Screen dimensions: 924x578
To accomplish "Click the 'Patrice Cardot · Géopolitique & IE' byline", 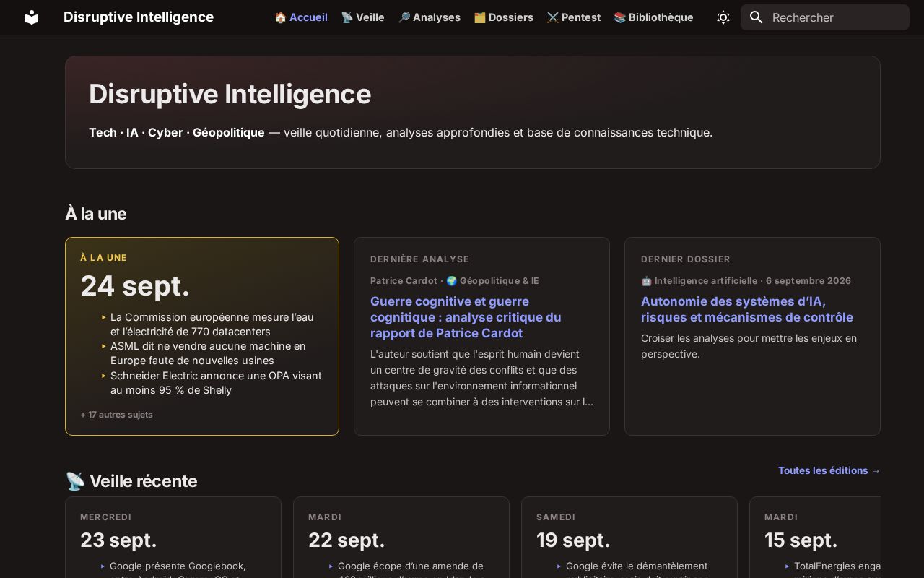I will (455, 281).
